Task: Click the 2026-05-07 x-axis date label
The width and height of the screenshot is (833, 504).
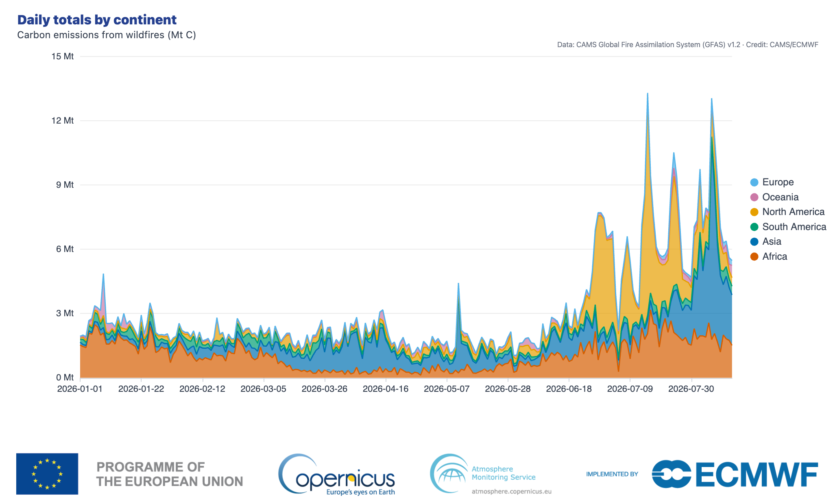Action: click(x=447, y=389)
